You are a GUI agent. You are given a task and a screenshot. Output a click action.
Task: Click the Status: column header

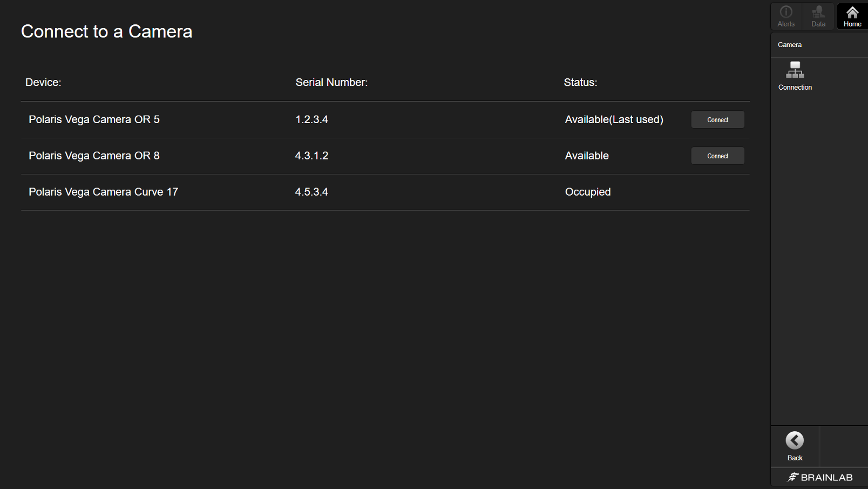pos(580,82)
